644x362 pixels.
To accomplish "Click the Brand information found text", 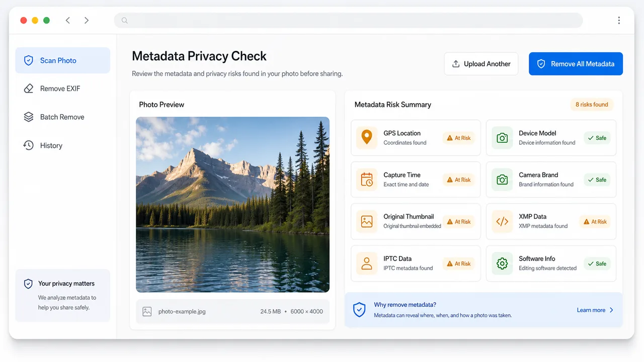I will pos(546,185).
